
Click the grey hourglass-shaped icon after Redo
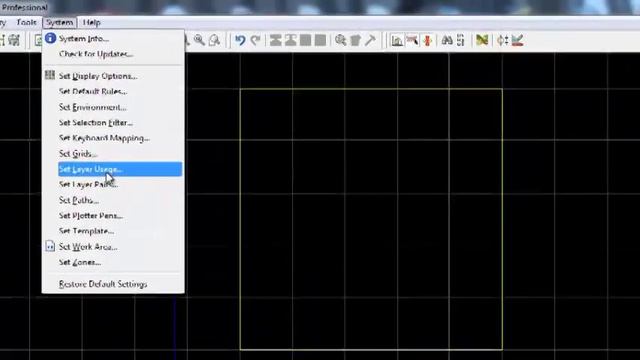tap(276, 40)
